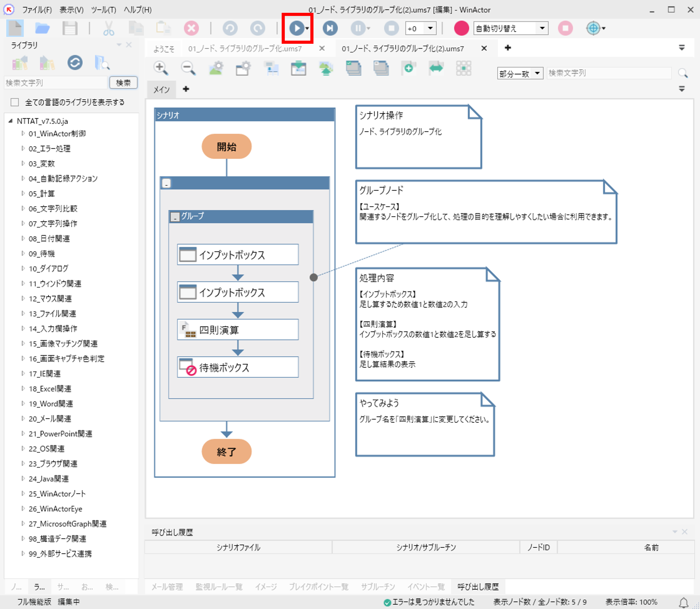Click the library 検索 button
The width and height of the screenshot is (700, 609).
coord(124,83)
